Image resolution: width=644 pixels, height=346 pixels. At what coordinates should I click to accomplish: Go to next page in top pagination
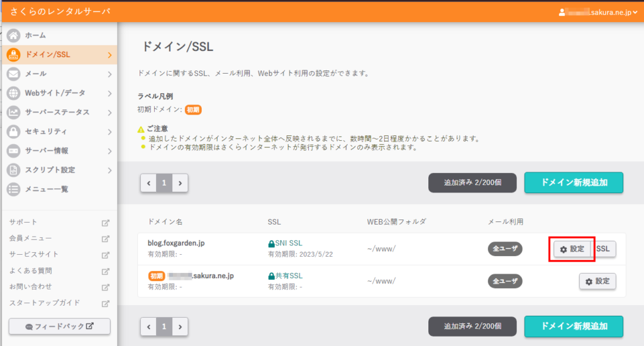tap(180, 183)
